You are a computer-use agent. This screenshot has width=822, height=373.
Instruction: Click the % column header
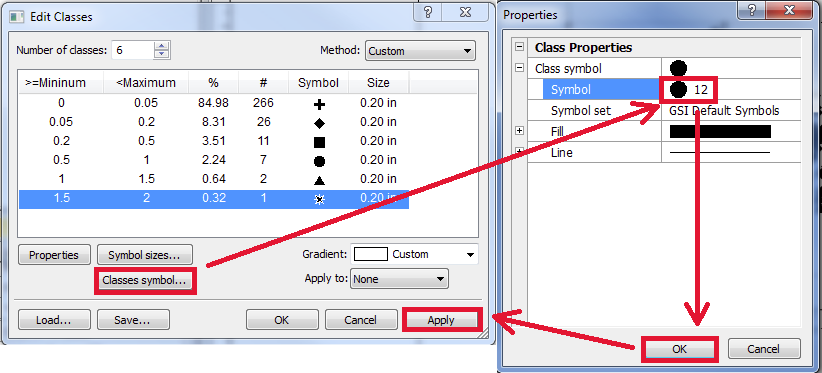pos(213,83)
